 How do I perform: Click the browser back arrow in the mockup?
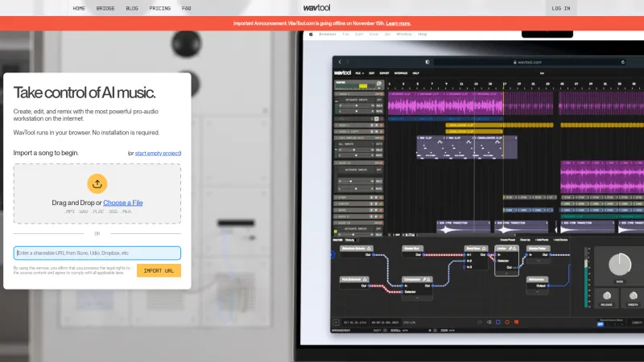coord(340,62)
